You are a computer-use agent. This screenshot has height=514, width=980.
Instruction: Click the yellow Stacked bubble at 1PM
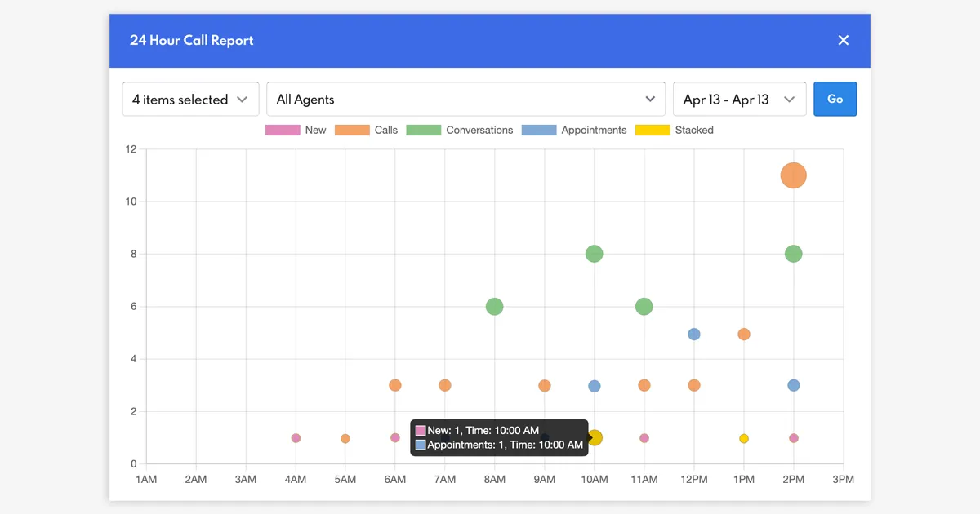744,439
